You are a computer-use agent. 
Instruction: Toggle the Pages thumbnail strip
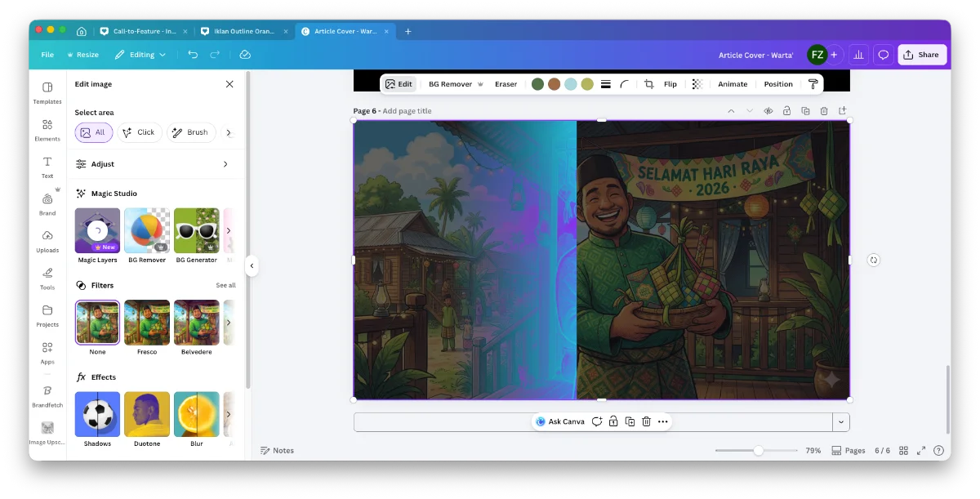[849, 451]
